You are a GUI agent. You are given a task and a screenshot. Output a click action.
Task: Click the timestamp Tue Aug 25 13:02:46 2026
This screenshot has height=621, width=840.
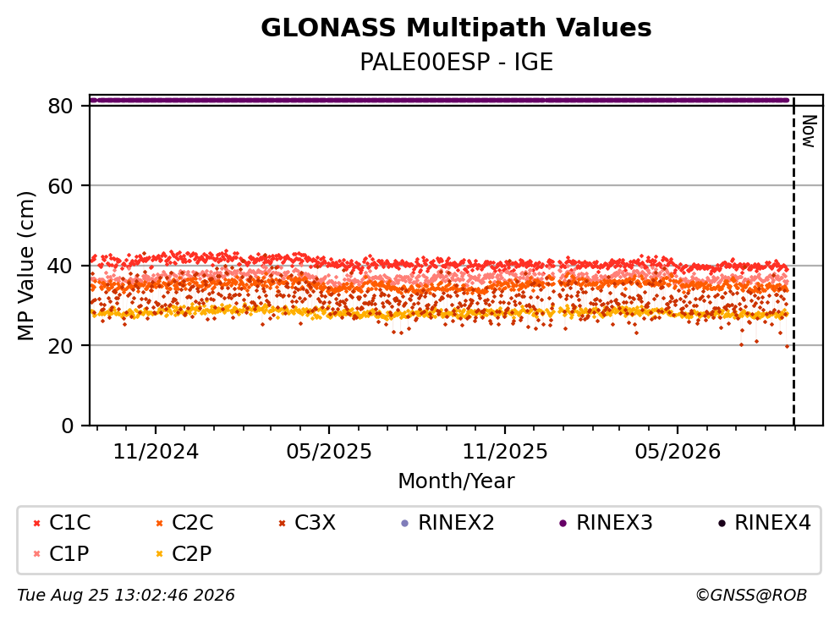(126, 595)
